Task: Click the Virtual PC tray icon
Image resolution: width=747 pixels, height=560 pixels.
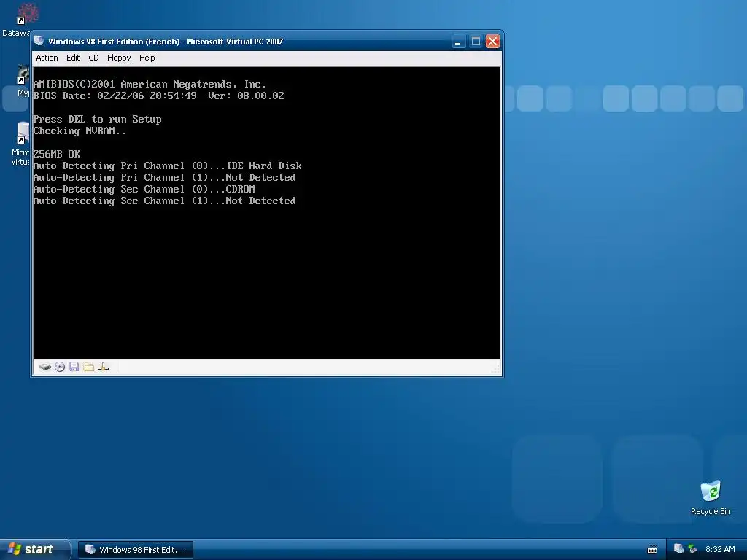Action: (x=679, y=549)
